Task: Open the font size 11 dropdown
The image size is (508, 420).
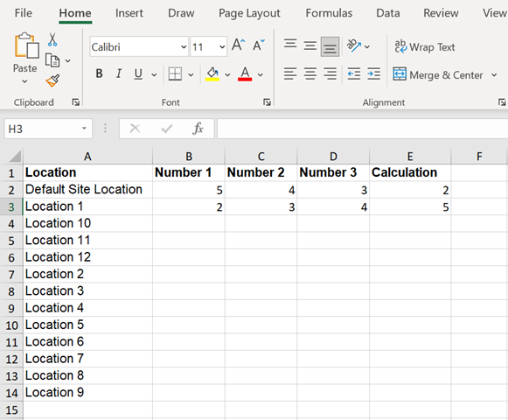Action: (222, 47)
